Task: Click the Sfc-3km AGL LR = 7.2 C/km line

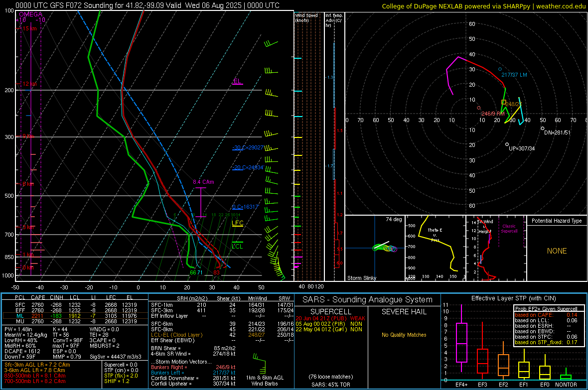Action: [37, 365]
